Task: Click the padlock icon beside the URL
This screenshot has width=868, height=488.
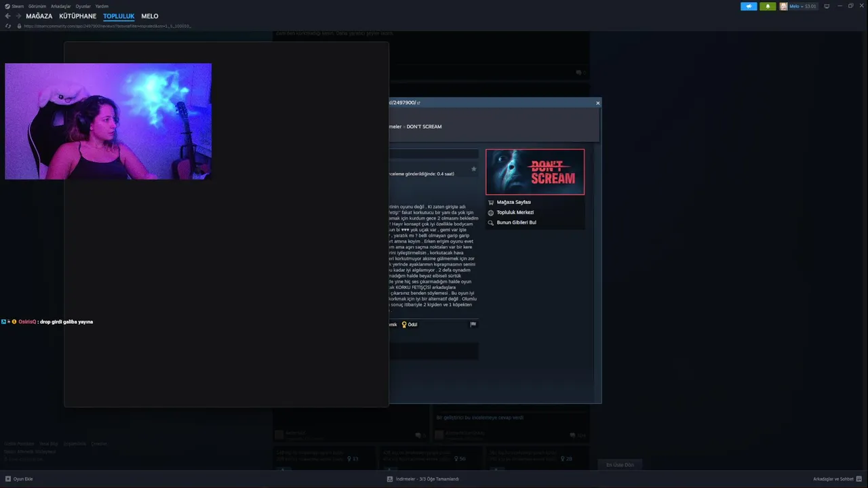Action: pyautogui.click(x=19, y=26)
